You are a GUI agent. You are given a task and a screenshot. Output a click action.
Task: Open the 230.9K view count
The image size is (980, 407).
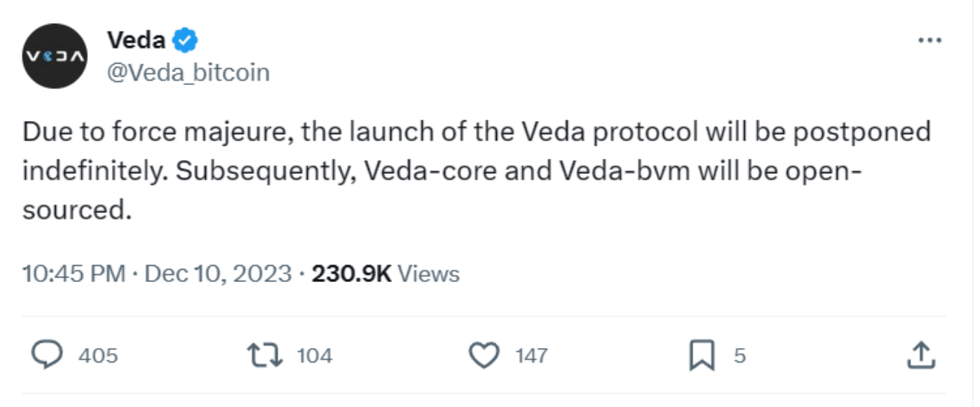(x=351, y=274)
